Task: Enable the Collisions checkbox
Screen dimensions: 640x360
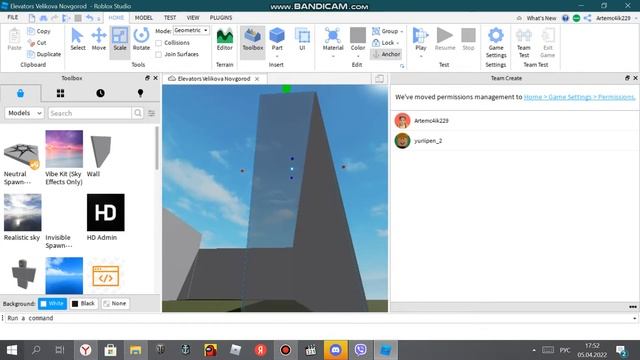Action: [158, 43]
